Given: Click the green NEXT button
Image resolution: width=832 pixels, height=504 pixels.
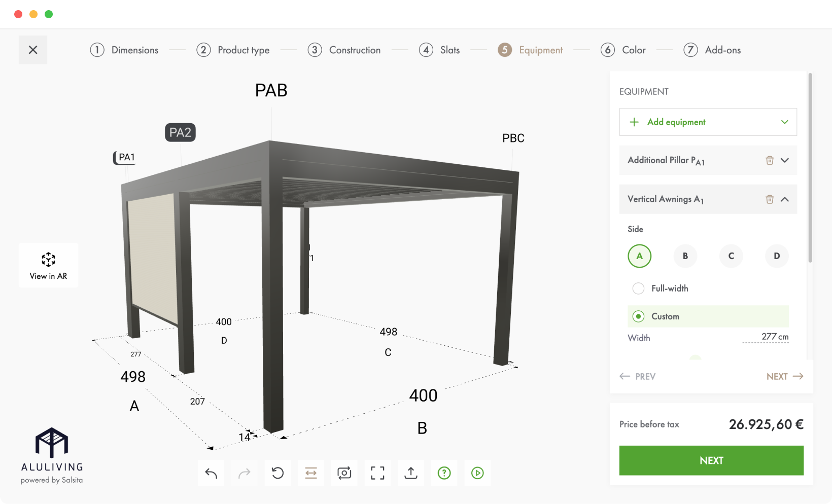Looking at the screenshot, I should click(x=711, y=460).
